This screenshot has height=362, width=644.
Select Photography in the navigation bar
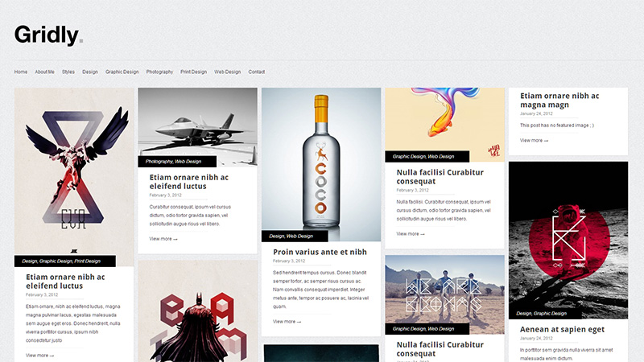[159, 72]
